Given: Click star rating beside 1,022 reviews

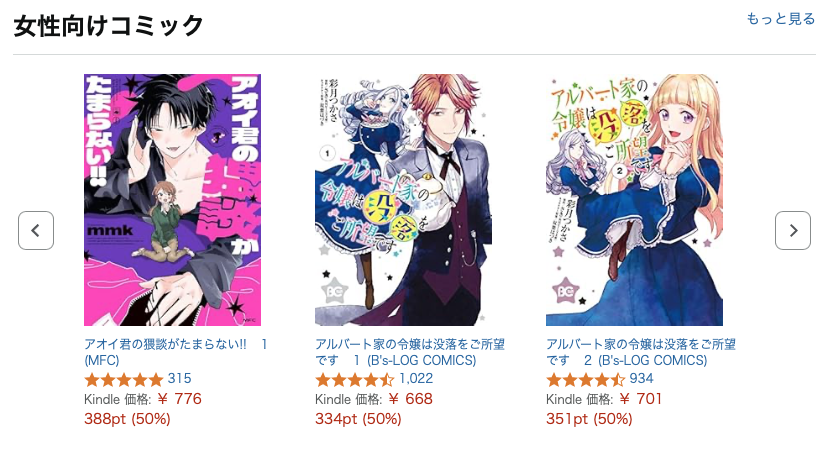Looking at the screenshot, I should pyautogui.click(x=354, y=379).
